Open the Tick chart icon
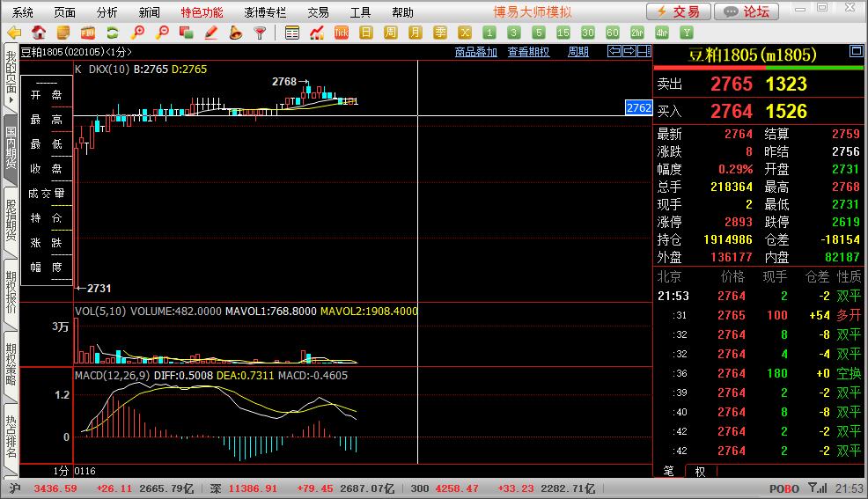Viewport: 868px width, 499px height. [342, 33]
